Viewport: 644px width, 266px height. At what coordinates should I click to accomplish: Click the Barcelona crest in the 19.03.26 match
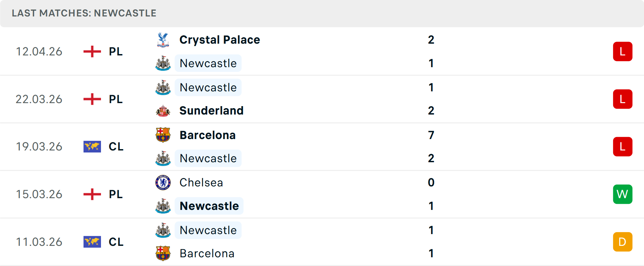(x=163, y=135)
